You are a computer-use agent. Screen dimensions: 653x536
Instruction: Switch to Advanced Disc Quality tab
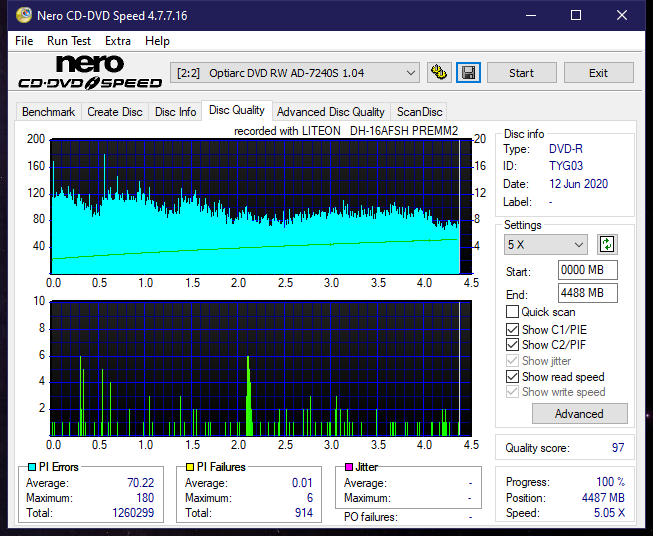(331, 112)
